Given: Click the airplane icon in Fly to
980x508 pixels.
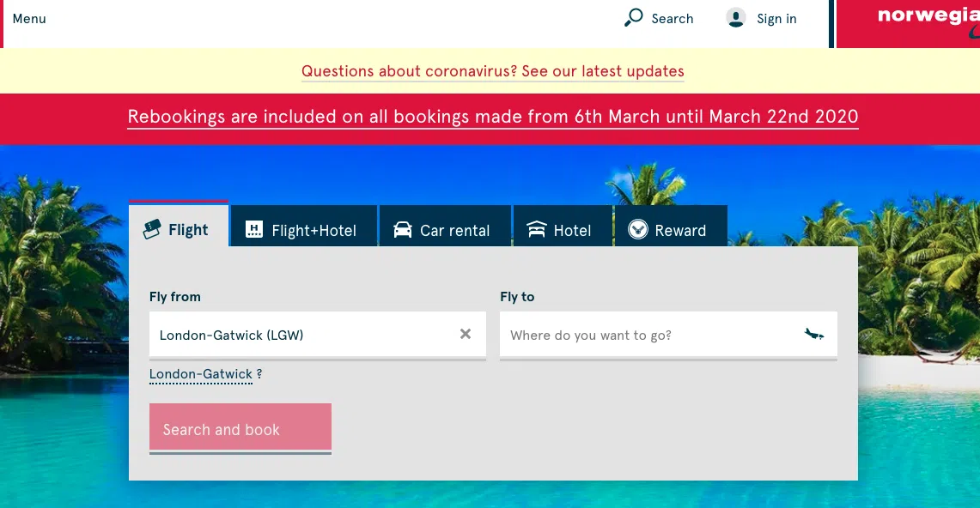Looking at the screenshot, I should tap(813, 334).
